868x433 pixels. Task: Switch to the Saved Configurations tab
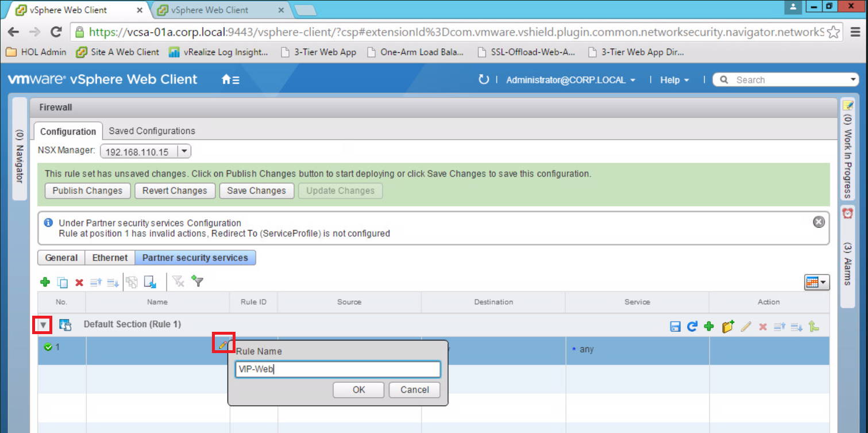[152, 131]
